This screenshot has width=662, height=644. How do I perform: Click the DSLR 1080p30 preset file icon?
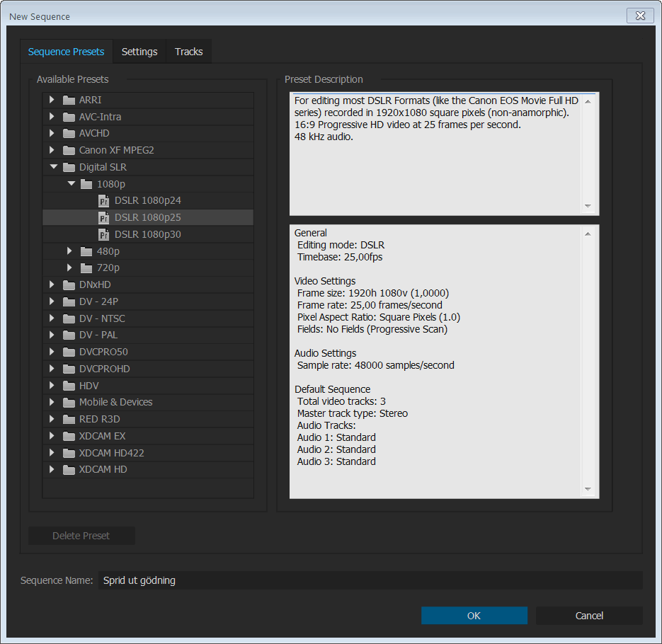point(103,234)
